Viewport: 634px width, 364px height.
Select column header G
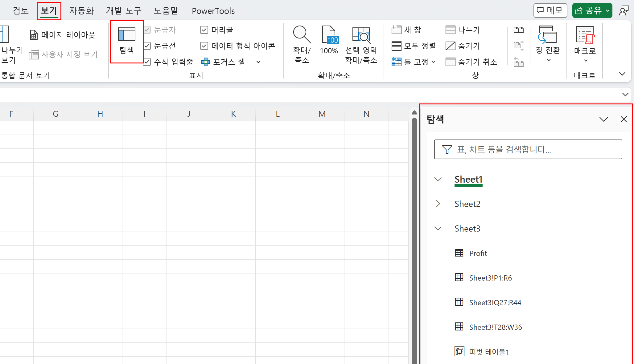click(x=56, y=114)
